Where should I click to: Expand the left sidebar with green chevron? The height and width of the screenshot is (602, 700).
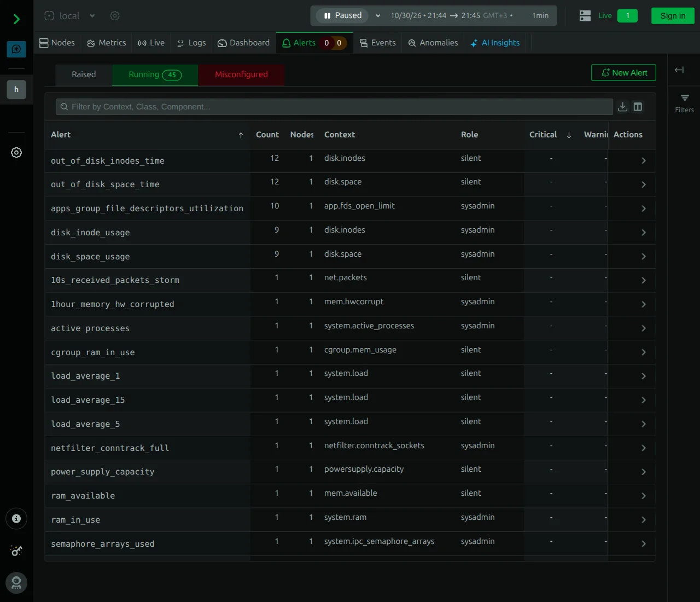16,20
